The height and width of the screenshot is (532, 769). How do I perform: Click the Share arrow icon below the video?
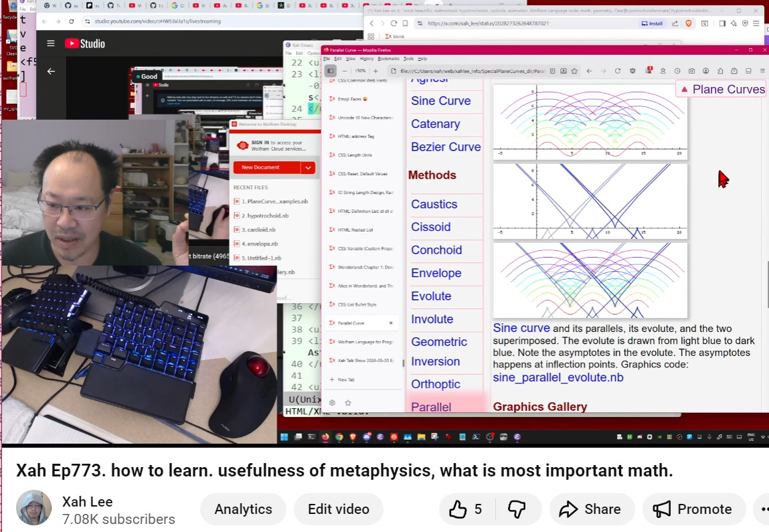point(568,509)
